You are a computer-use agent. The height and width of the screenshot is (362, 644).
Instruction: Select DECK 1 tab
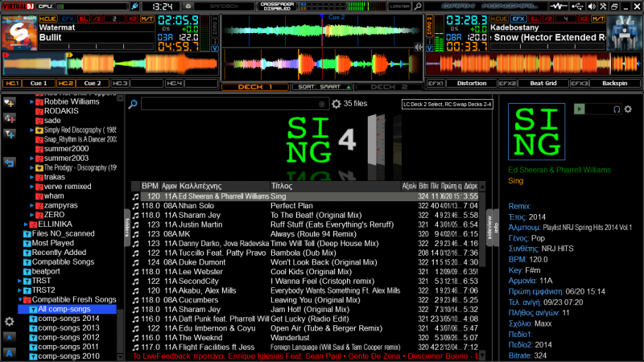click(x=254, y=85)
